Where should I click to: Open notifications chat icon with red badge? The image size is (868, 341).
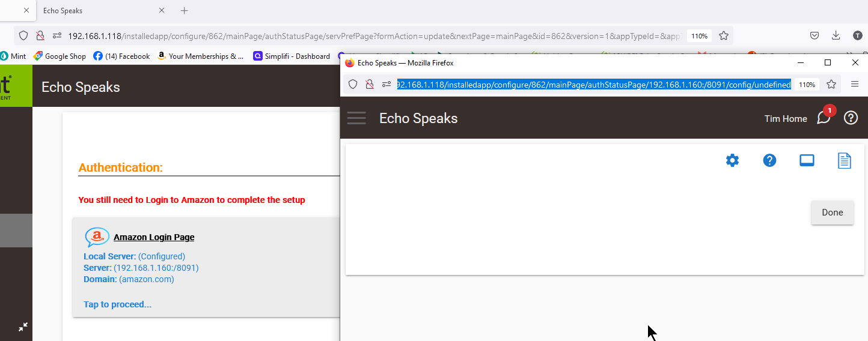(x=824, y=118)
